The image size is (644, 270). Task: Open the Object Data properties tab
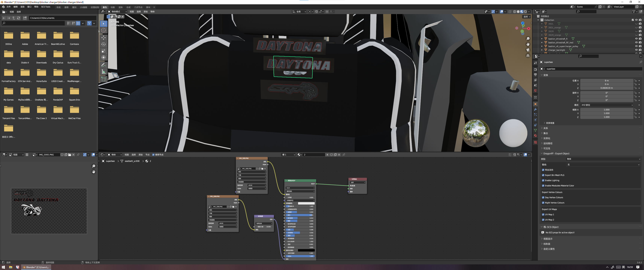[x=535, y=130]
